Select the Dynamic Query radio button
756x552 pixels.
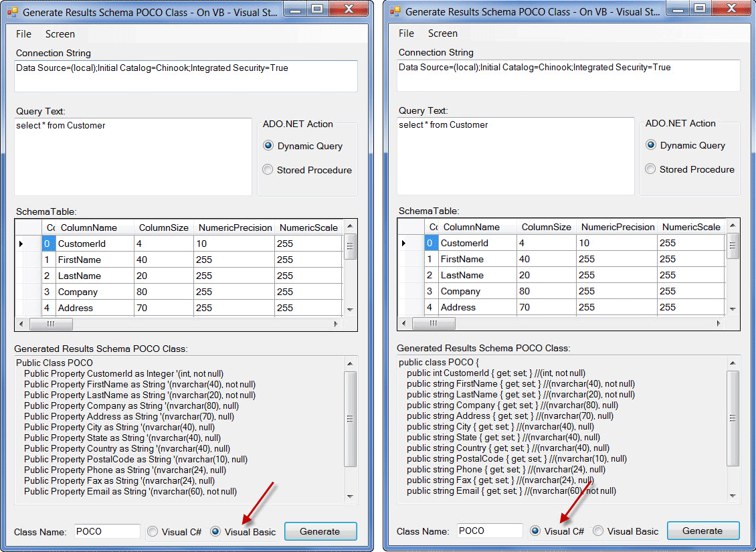pos(268,146)
